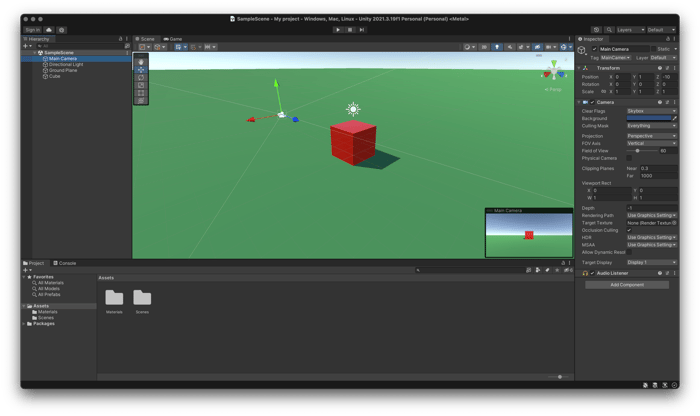Switch to the Scene tab
700x416 pixels.
[x=145, y=39]
